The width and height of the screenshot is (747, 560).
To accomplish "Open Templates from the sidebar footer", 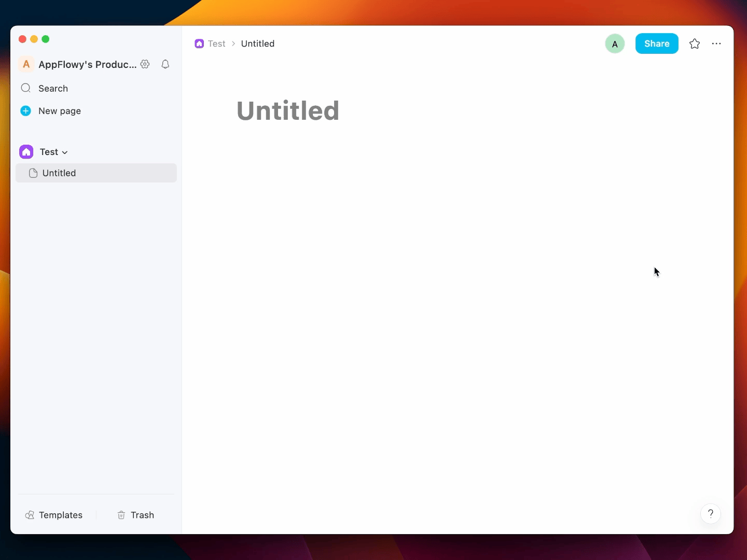I will pos(54,515).
